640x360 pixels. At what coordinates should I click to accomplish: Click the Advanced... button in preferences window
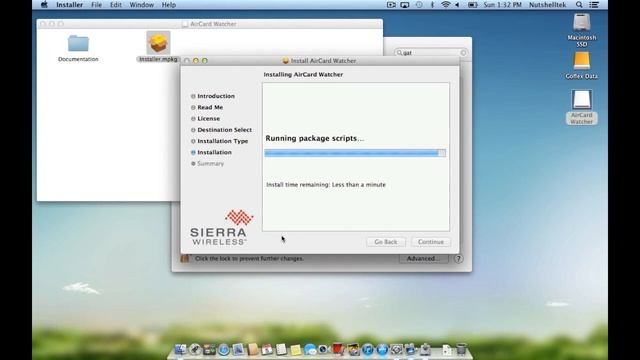click(423, 258)
